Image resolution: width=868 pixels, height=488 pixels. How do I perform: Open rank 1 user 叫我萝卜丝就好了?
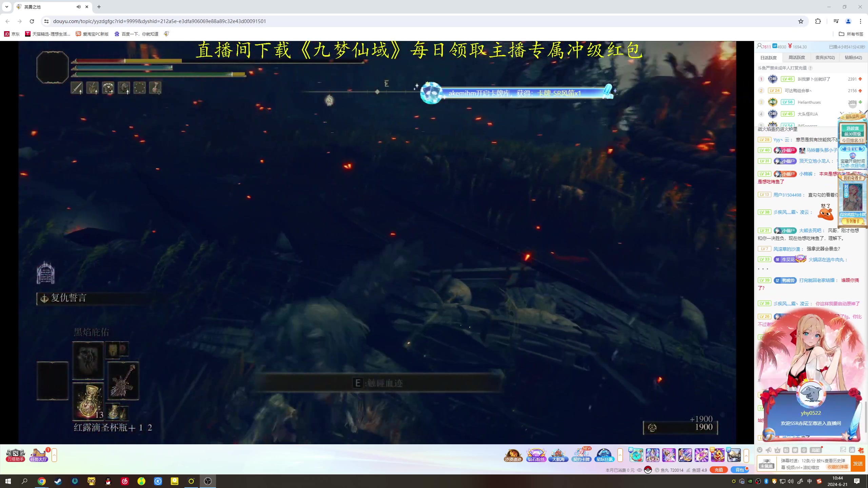(814, 79)
